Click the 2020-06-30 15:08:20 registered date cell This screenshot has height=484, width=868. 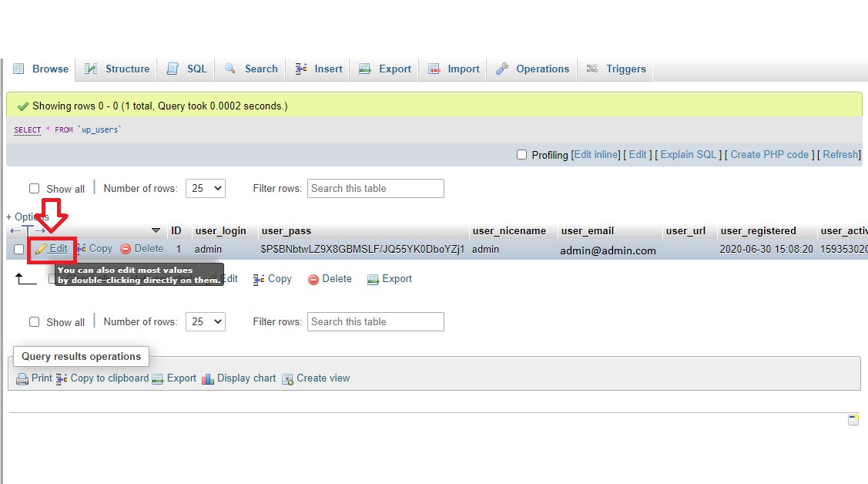(766, 249)
